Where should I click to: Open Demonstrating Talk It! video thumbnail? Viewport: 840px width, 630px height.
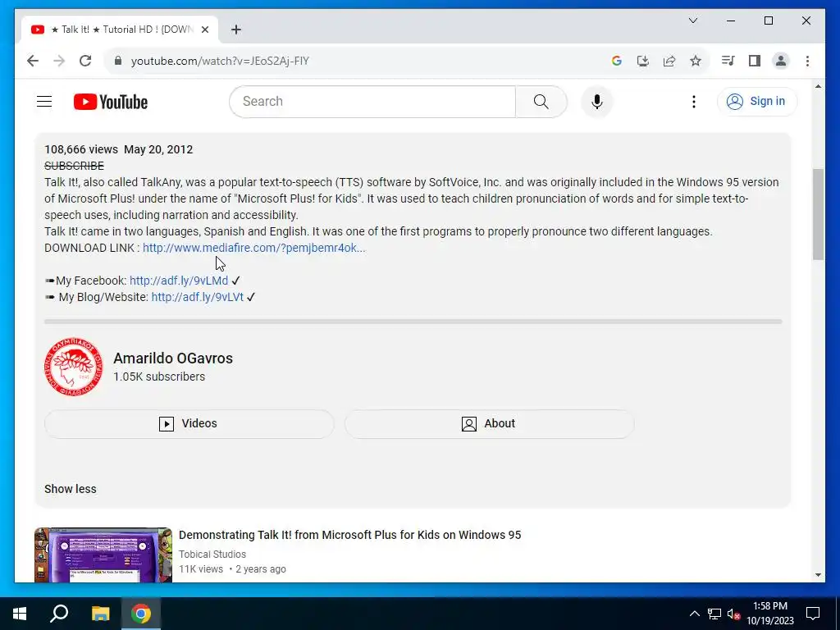pos(103,555)
